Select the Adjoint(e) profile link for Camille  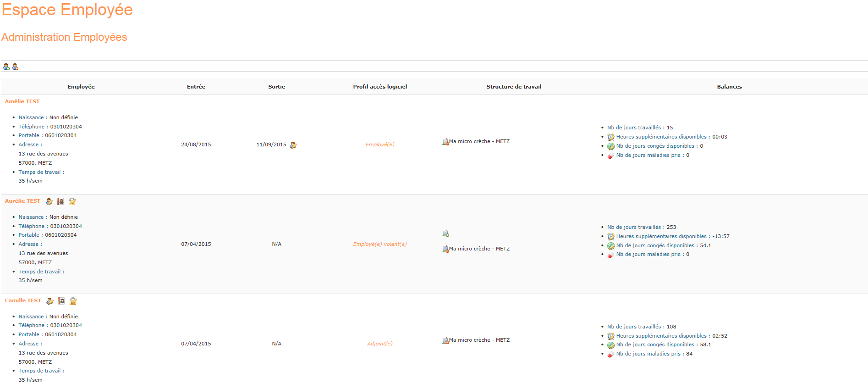pyautogui.click(x=380, y=344)
